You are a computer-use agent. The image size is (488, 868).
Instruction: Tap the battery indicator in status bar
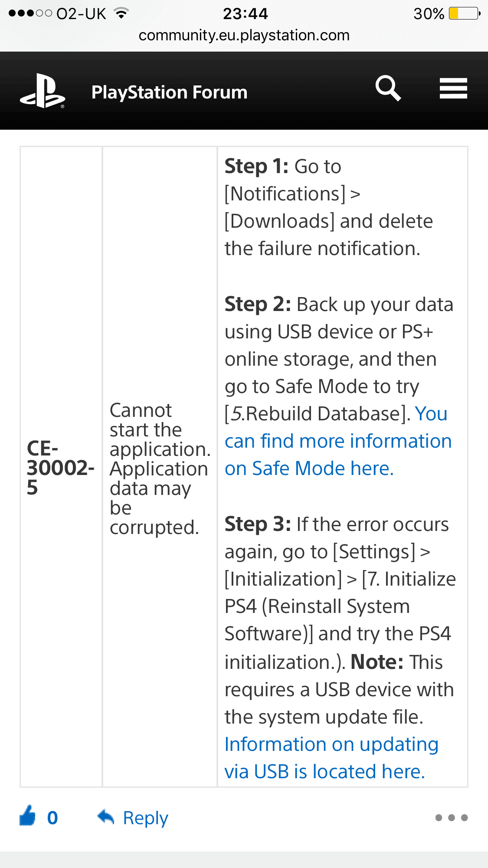[465, 13]
